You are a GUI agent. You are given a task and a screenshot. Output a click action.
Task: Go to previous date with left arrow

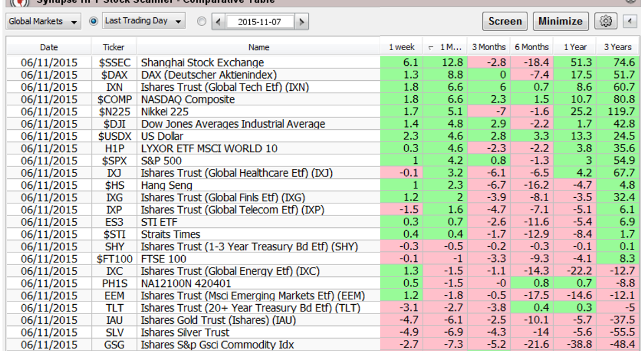(x=219, y=22)
